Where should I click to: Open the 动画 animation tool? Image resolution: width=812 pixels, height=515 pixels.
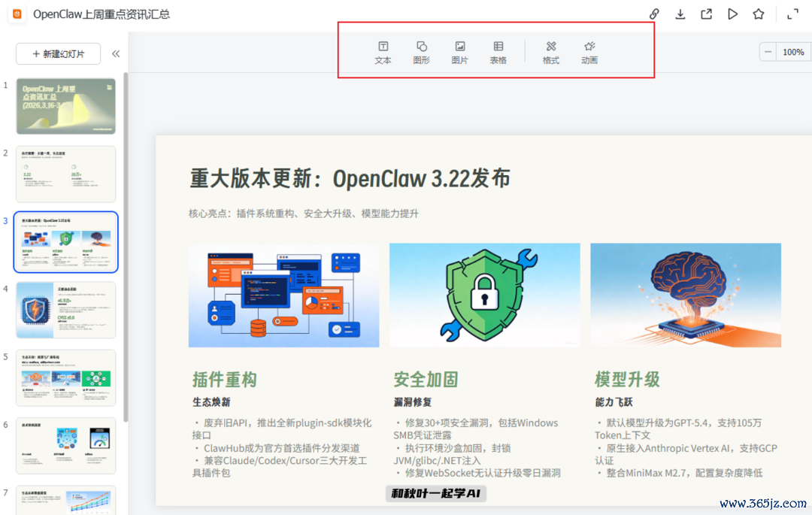(589, 53)
